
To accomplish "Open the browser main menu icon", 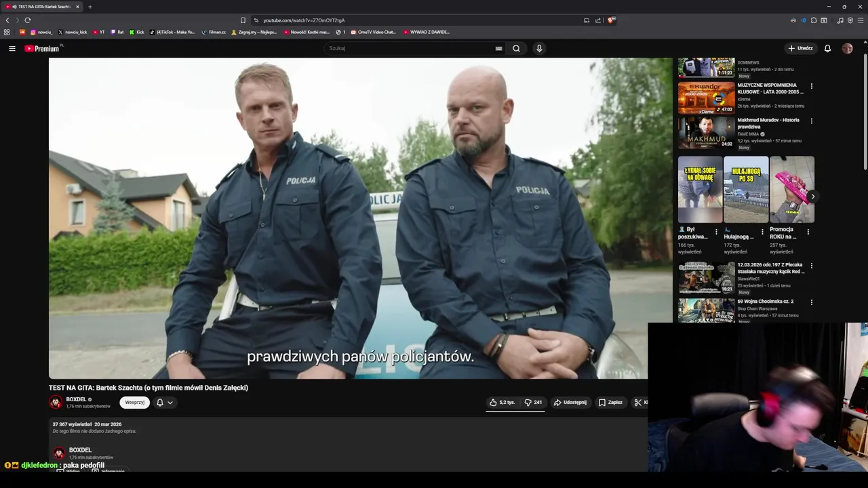I will pos(861,20).
